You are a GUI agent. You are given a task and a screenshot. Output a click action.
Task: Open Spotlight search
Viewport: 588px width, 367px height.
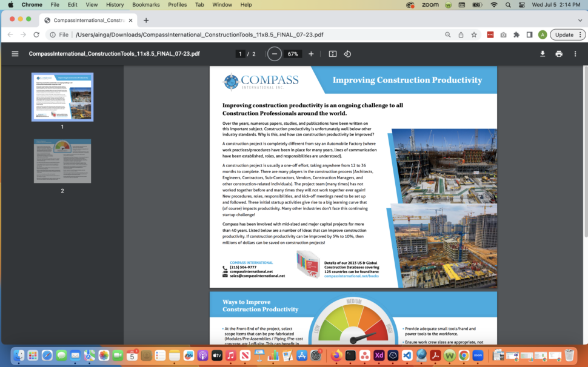point(508,5)
